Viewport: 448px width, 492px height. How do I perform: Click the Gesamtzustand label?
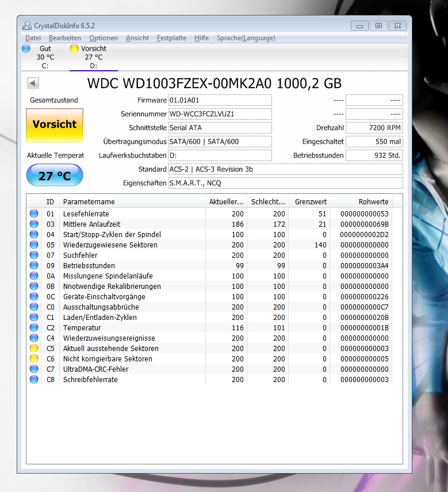tap(54, 100)
